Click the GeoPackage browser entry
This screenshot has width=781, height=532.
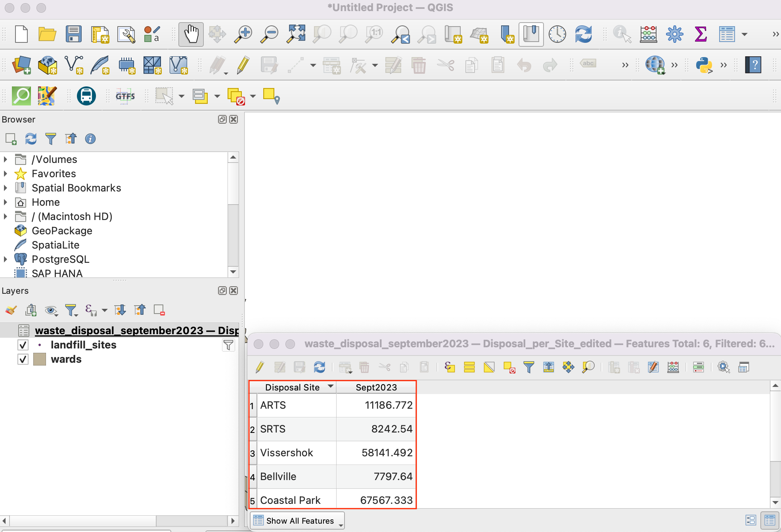click(62, 231)
